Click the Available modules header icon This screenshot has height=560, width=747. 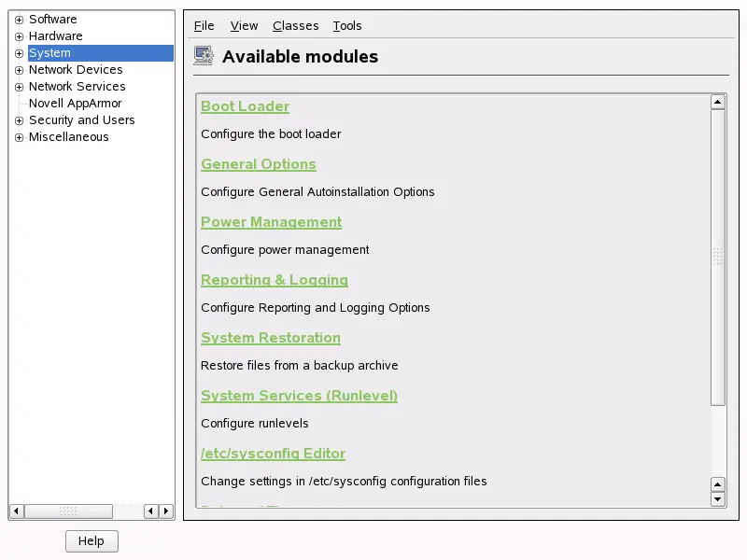click(x=203, y=56)
